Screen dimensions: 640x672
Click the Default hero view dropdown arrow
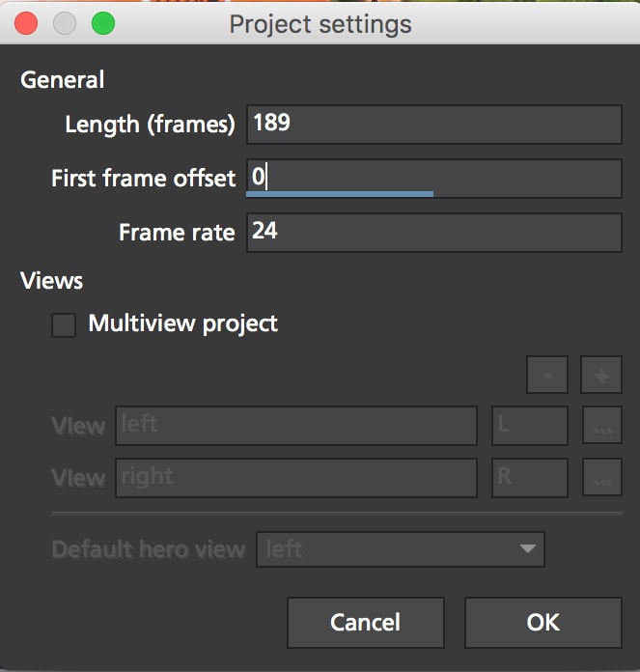click(x=527, y=549)
